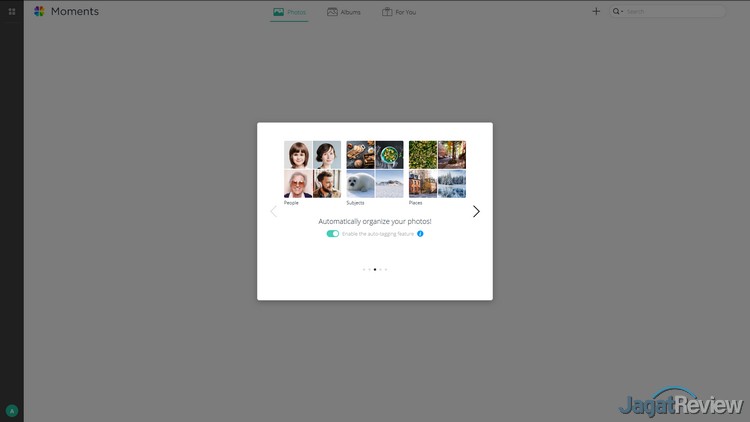Click the Places thumbnail collage

pos(437,169)
